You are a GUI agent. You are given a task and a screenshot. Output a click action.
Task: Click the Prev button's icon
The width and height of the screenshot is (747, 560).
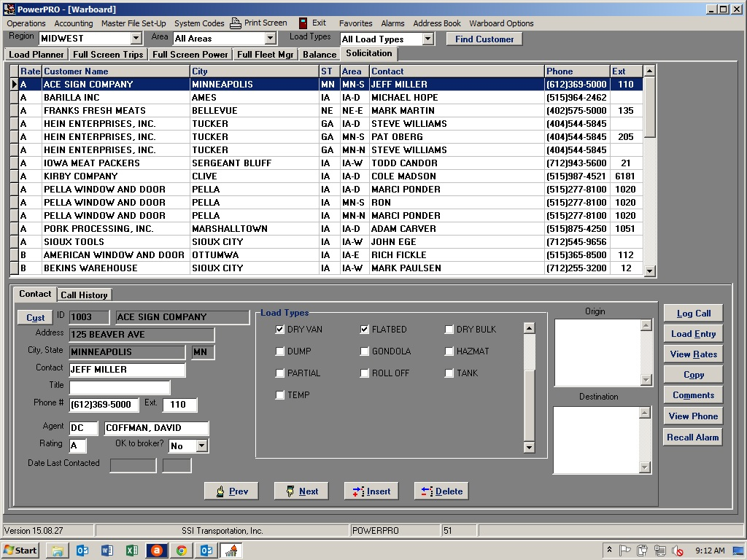coord(219,491)
